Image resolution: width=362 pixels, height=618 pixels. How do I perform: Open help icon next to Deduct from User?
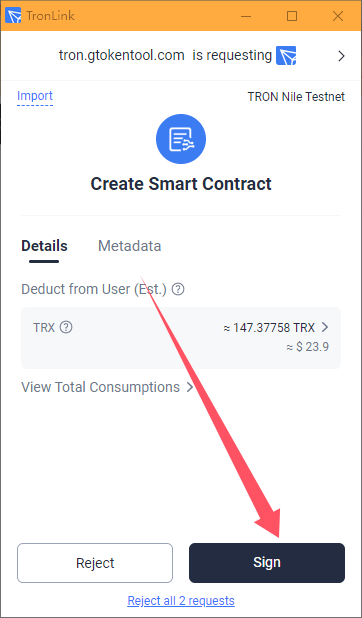coord(179,290)
